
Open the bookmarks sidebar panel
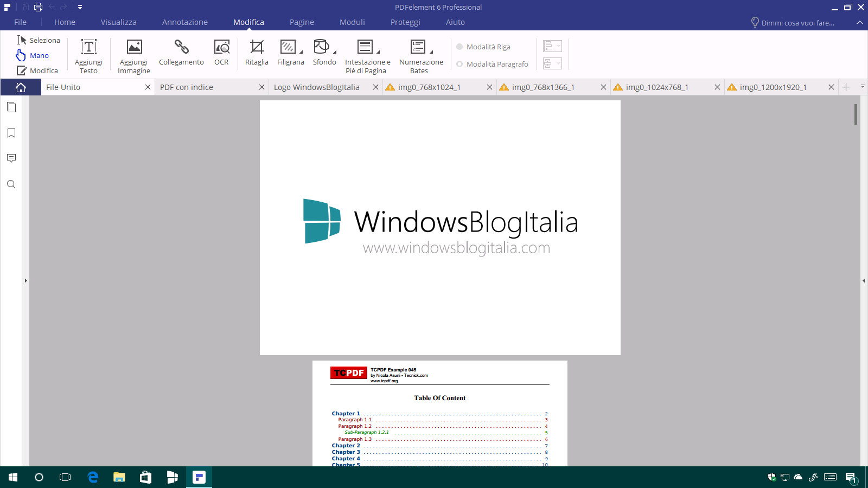coord(11,133)
